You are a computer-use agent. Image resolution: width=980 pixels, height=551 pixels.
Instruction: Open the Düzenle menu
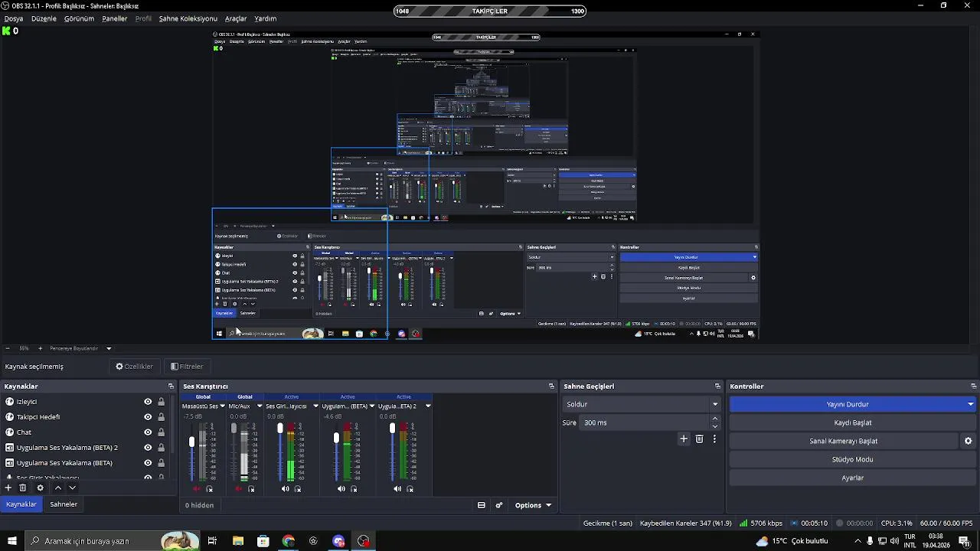tap(44, 18)
